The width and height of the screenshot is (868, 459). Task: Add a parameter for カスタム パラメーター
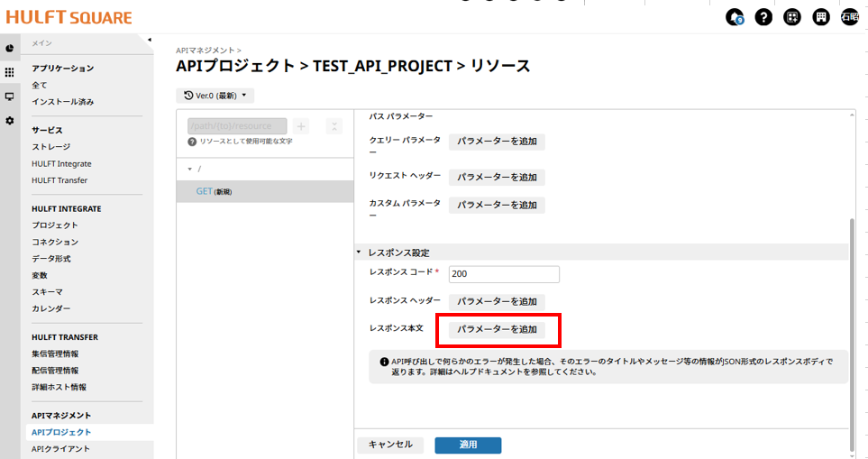497,206
